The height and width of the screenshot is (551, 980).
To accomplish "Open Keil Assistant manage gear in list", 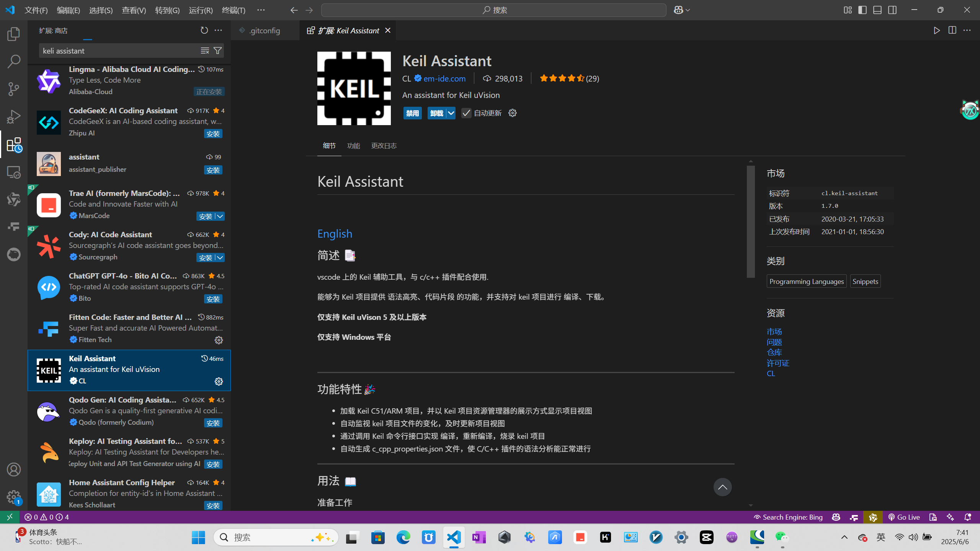I will tap(219, 381).
